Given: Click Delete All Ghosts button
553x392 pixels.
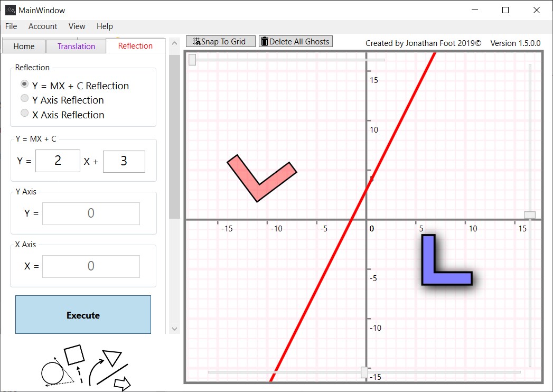Looking at the screenshot, I should [296, 41].
